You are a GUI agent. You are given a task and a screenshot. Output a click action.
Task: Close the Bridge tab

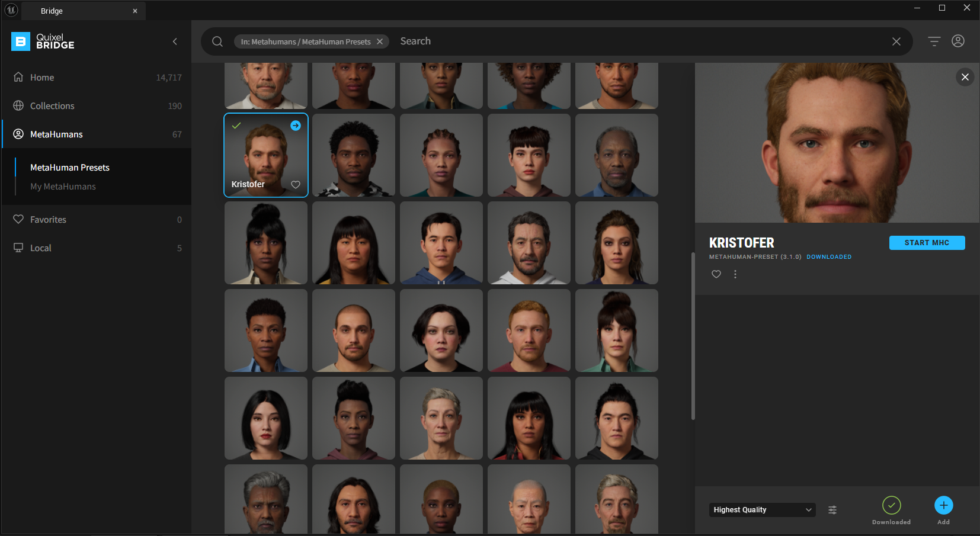[135, 11]
